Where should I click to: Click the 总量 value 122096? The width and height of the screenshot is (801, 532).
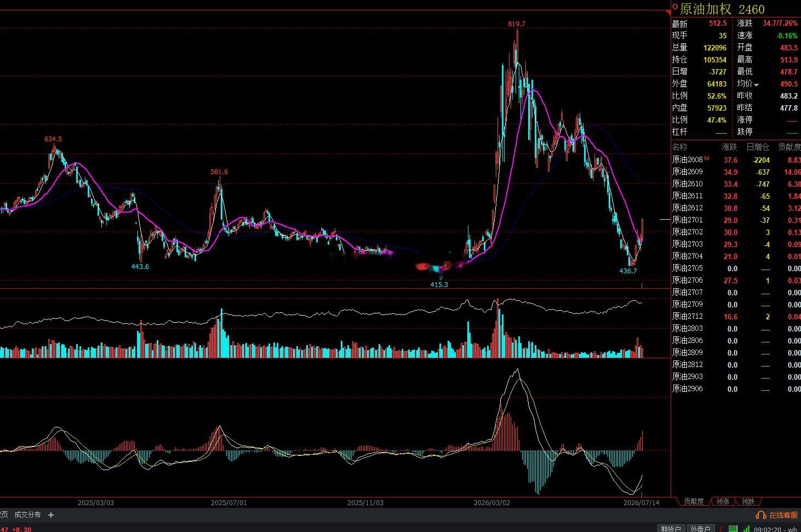pyautogui.click(x=715, y=48)
